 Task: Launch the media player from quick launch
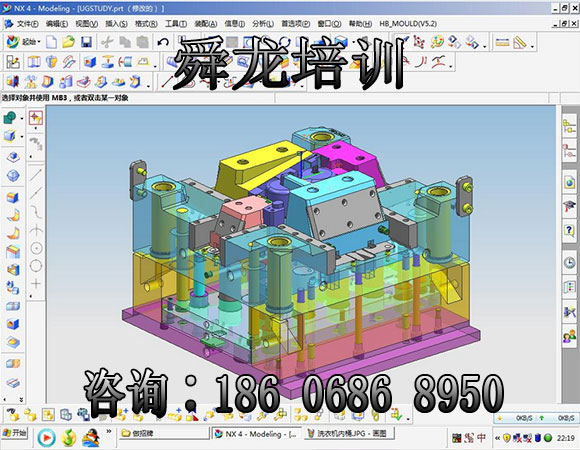47,439
